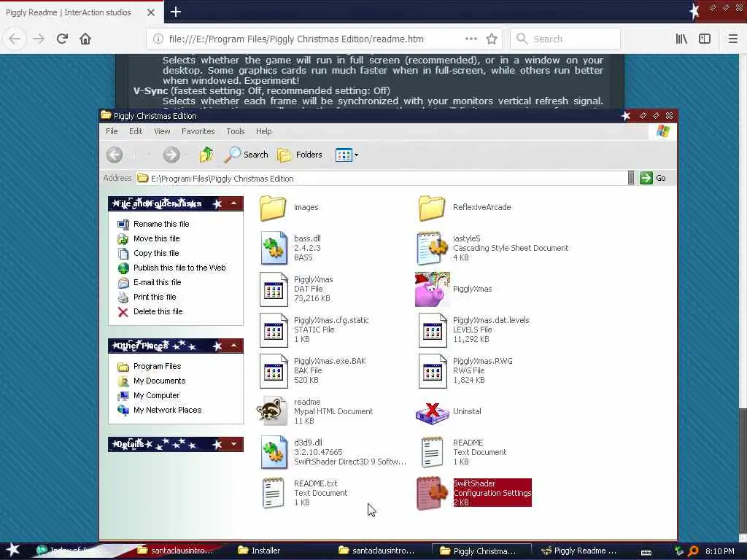
Task: Click Copy this file link
Action: tap(156, 253)
